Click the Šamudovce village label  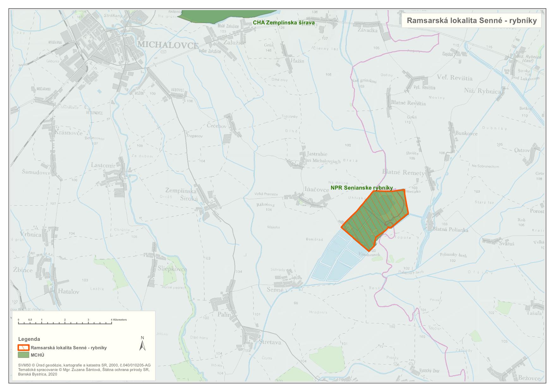pyautogui.click(x=36, y=172)
